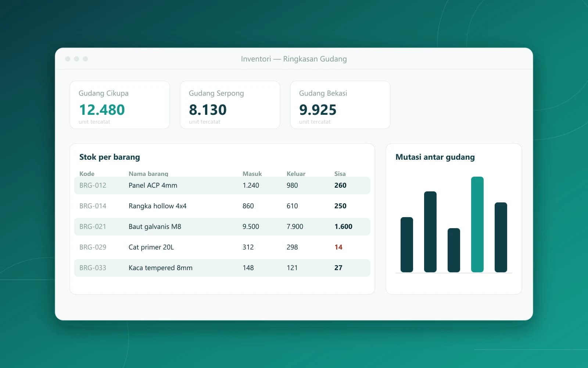Select item code BRG-012
Viewport: 588px width, 368px height.
93,185
